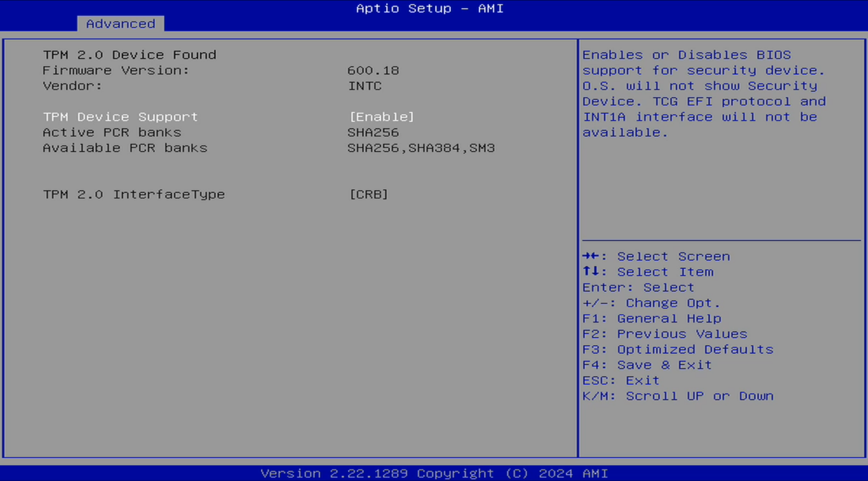The height and width of the screenshot is (481, 868).
Task: Click the Enter: Select hint
Action: 638,287
